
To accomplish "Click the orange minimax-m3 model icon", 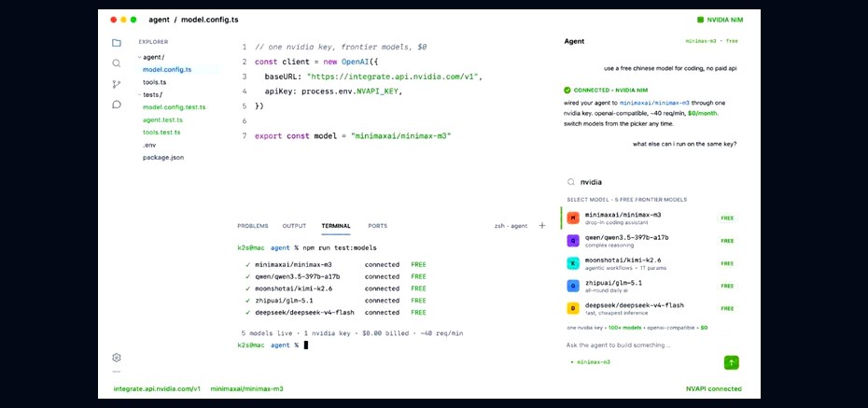I will click(x=573, y=218).
